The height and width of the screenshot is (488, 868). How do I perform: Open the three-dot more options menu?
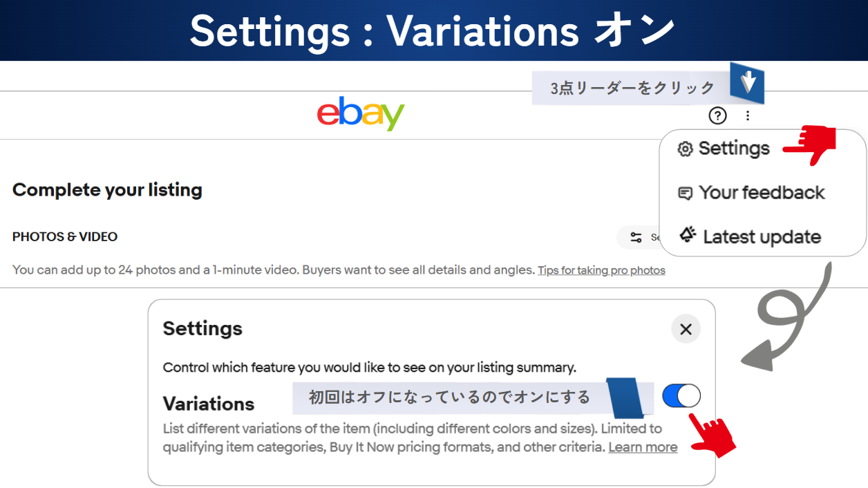(x=748, y=115)
